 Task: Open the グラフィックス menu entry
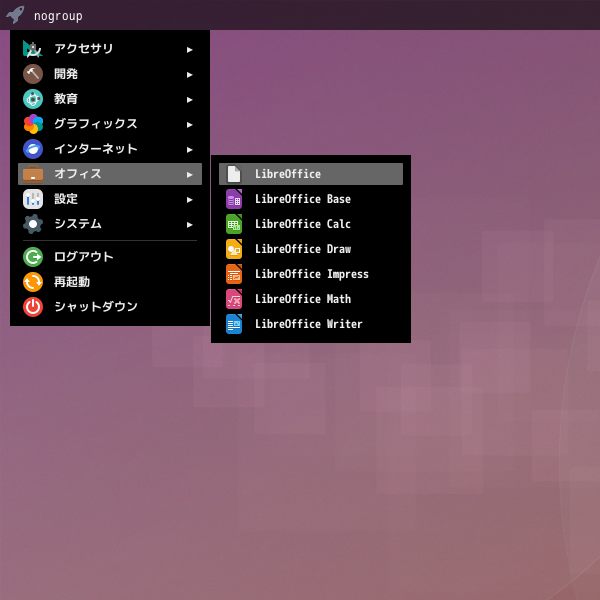110,124
